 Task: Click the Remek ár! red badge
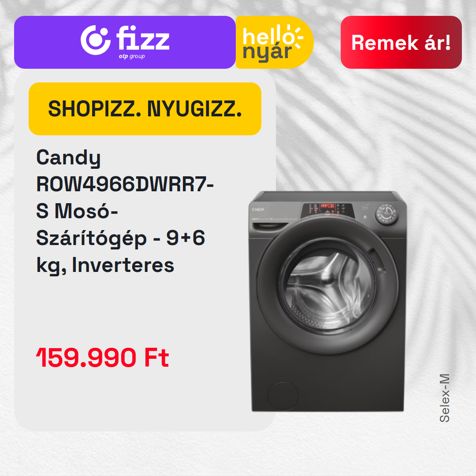(x=401, y=42)
